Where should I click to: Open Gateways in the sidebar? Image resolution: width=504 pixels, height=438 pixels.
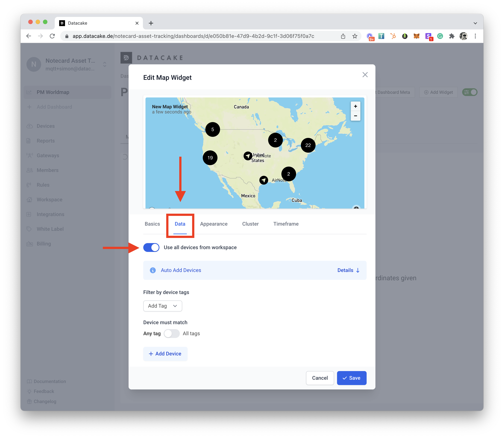pyautogui.click(x=48, y=155)
